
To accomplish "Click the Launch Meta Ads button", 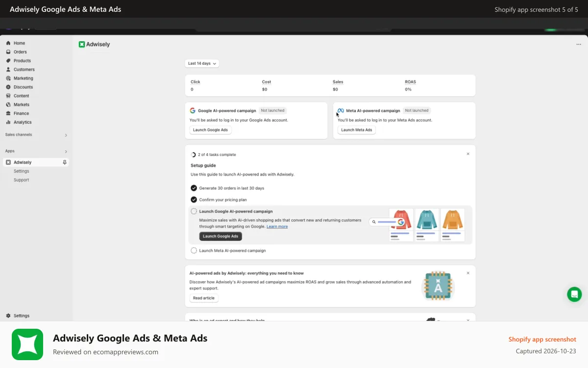I will point(357,130).
